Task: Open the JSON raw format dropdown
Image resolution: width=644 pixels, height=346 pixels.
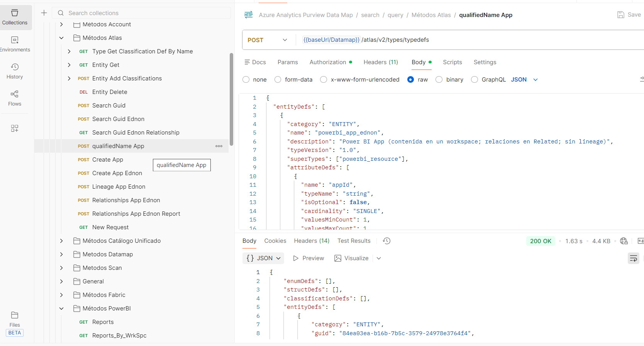Action: (524, 80)
